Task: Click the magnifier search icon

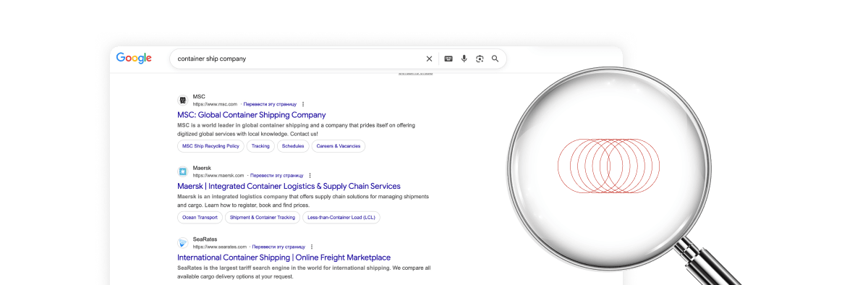Action: [x=495, y=59]
